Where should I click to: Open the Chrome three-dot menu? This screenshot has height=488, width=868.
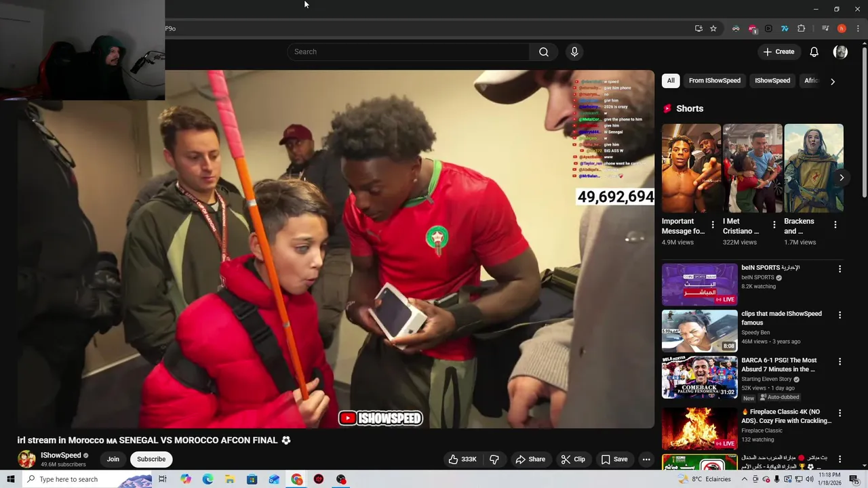pos(858,28)
